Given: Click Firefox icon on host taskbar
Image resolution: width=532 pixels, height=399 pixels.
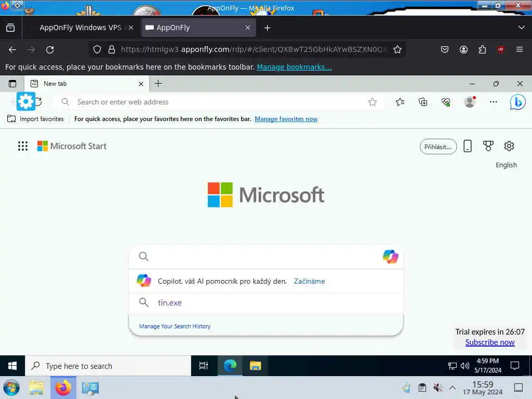Looking at the screenshot, I should (63, 388).
